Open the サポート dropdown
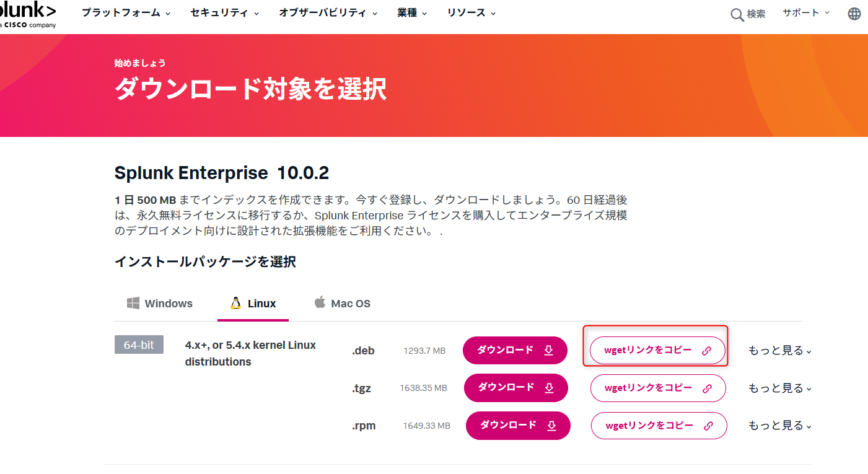 (805, 13)
